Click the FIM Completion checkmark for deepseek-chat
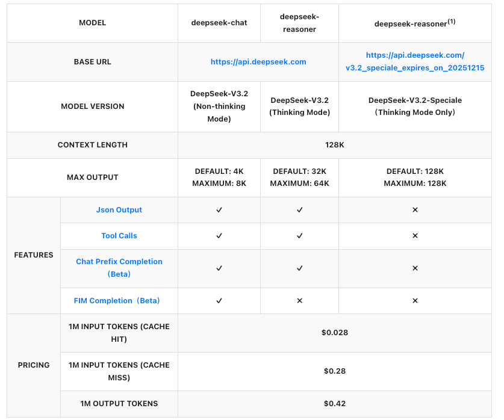The width and height of the screenshot is (504, 420). [219, 301]
